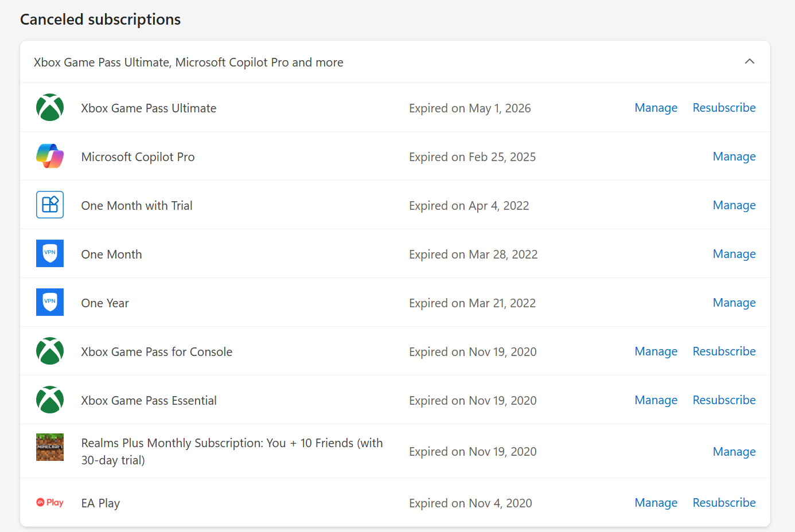Resubscribe to EA Play

724,503
